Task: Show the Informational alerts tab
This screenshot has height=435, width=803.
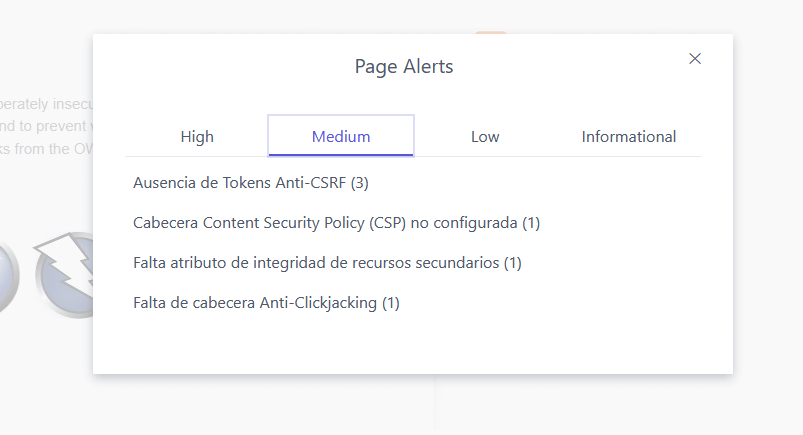Action: pos(629,137)
